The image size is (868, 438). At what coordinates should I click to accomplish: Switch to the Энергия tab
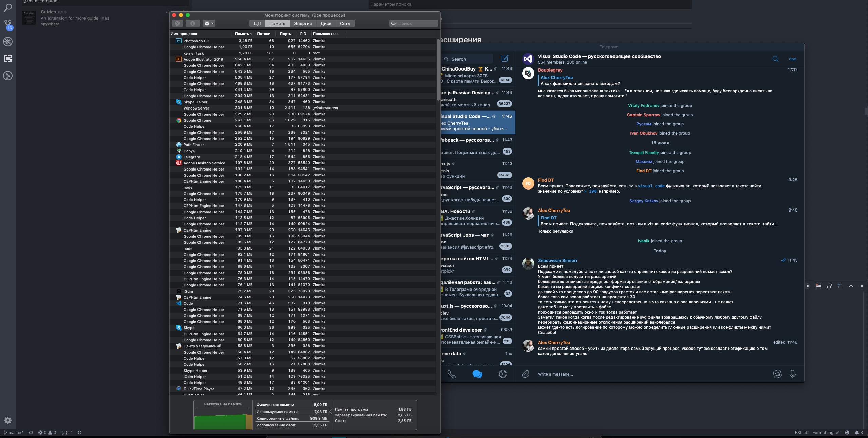(x=303, y=23)
